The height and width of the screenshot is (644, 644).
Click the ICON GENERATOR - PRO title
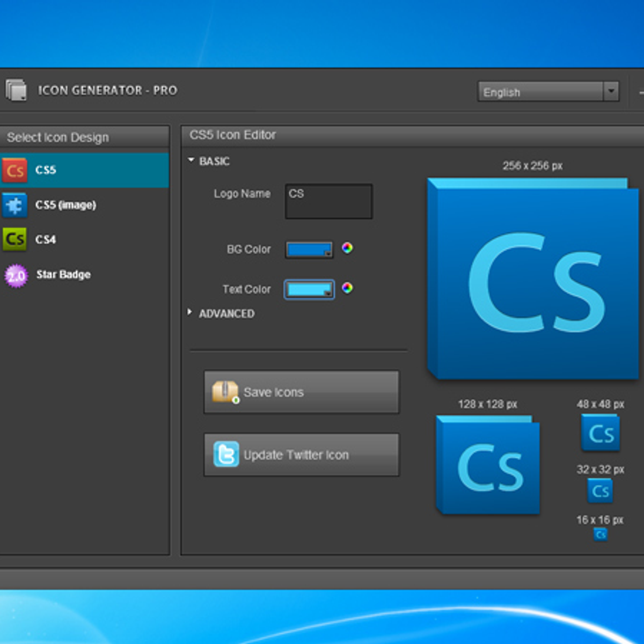(x=107, y=90)
